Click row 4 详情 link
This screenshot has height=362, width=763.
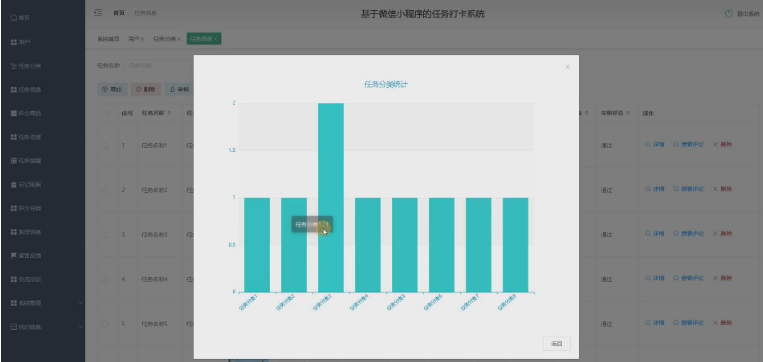(x=655, y=278)
